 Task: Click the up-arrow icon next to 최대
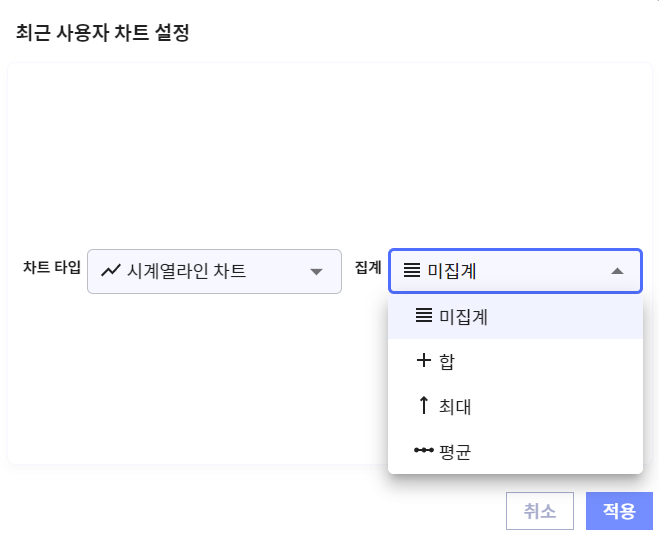coord(423,406)
